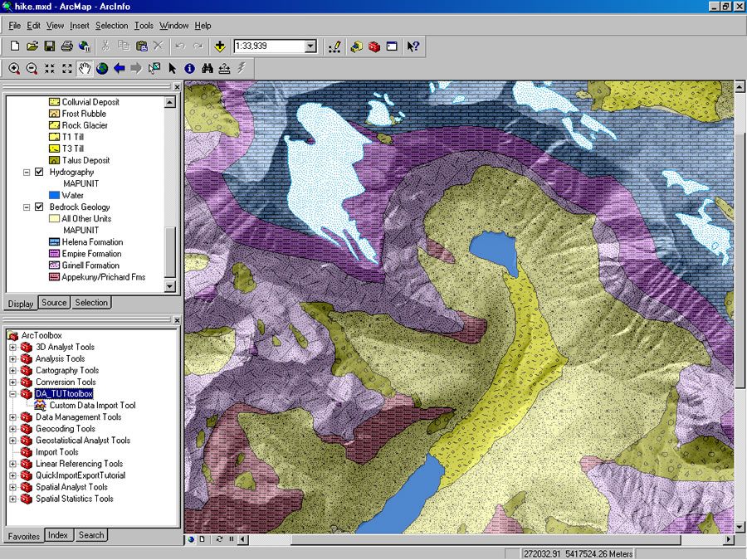The image size is (747, 560).
Task: Switch to the Source tab
Action: 54,303
